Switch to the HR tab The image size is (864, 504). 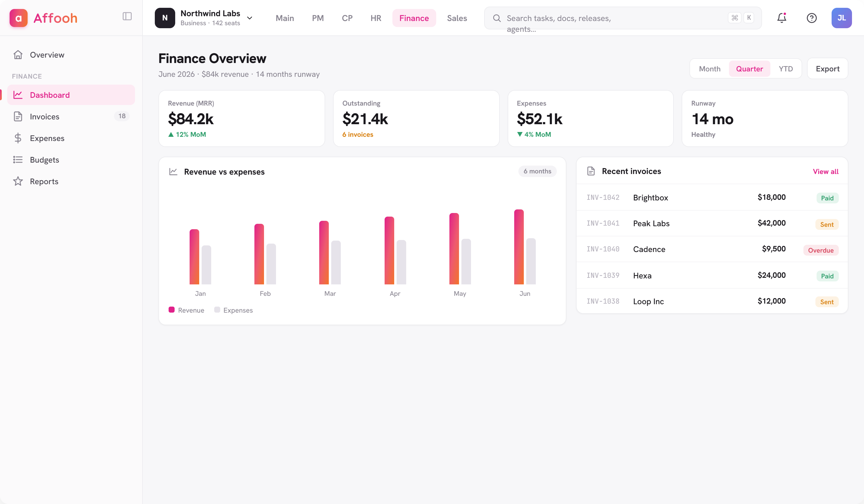coord(376,18)
